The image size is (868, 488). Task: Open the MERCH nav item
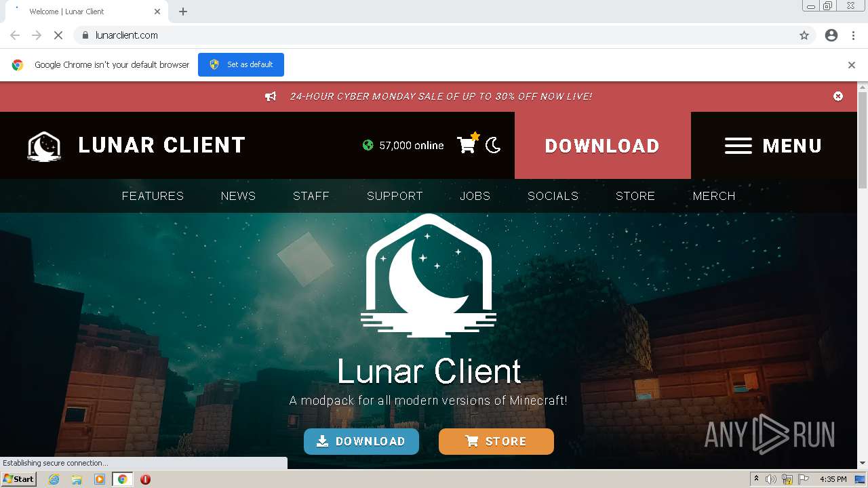coord(714,196)
